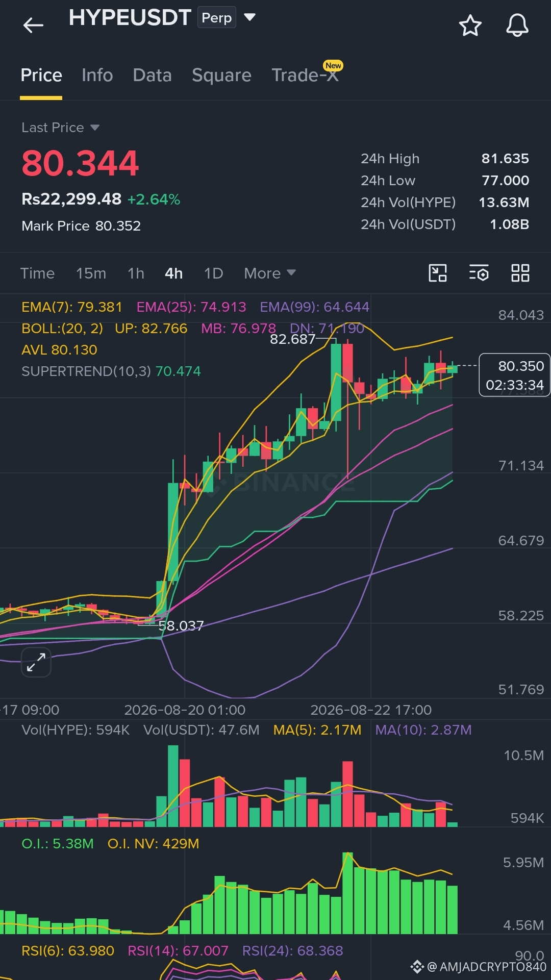Open the Square tab
This screenshot has width=551, height=980.
(221, 76)
